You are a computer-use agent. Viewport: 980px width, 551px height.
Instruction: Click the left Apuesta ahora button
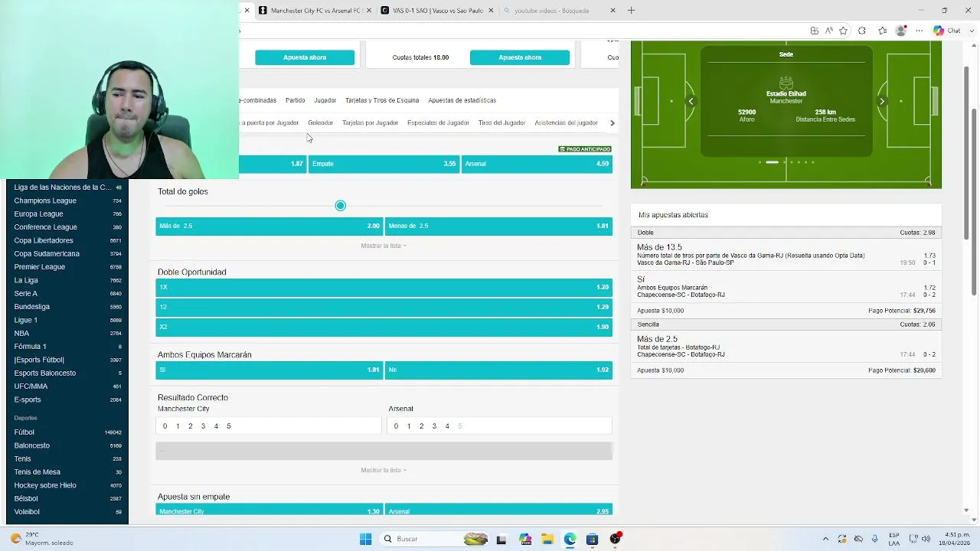pos(305,57)
